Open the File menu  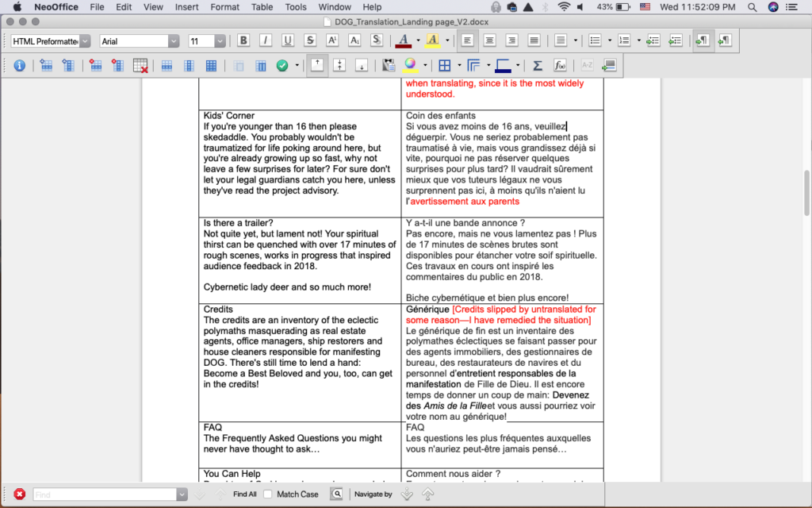click(97, 7)
